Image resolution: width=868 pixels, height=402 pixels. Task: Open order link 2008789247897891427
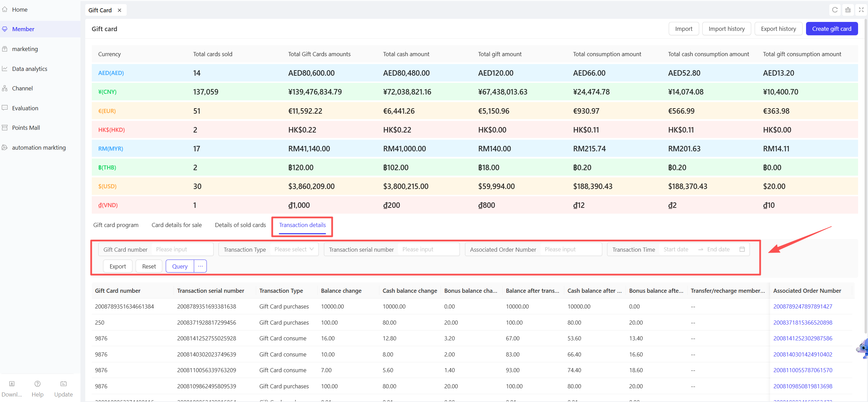click(x=803, y=306)
